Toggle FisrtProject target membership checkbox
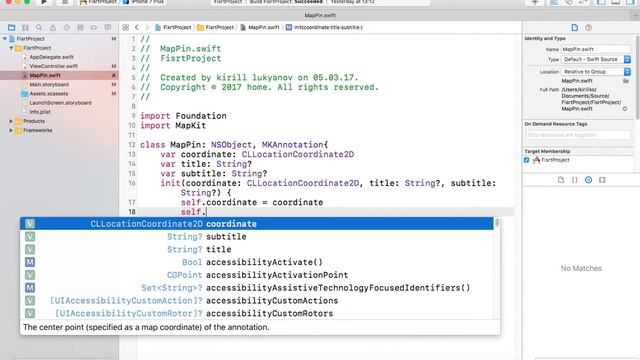The width and height of the screenshot is (640, 360). [x=527, y=160]
